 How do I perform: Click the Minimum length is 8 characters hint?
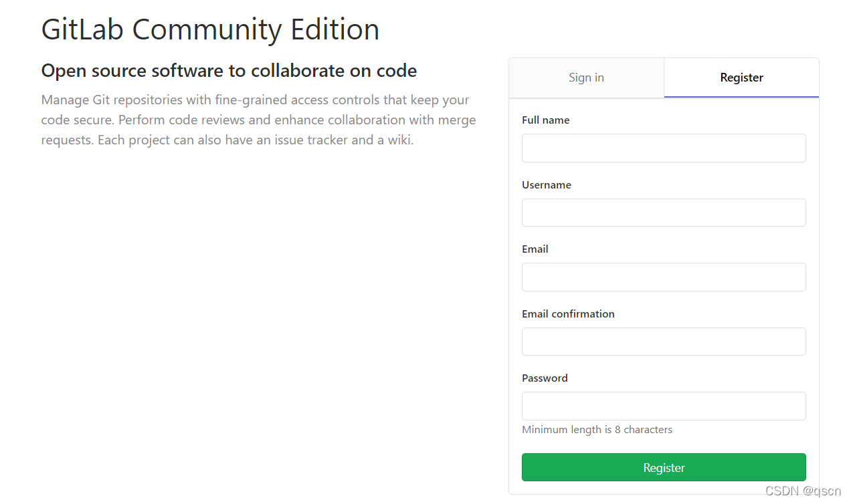tap(597, 430)
